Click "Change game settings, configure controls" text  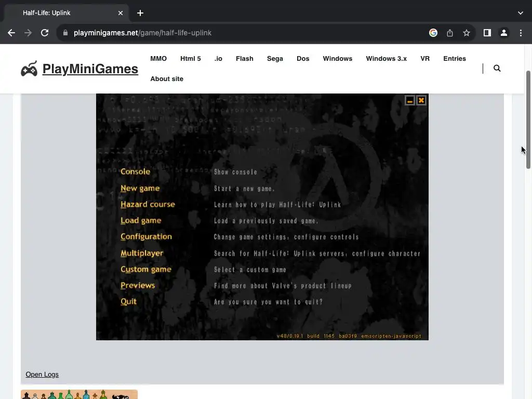point(286,237)
